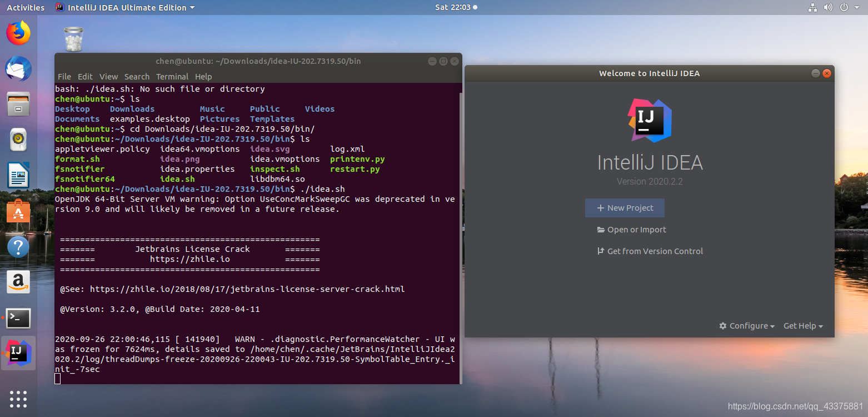Open Thunderbird mail from the dock
Image resolution: width=868 pixels, height=417 pixels.
18,68
